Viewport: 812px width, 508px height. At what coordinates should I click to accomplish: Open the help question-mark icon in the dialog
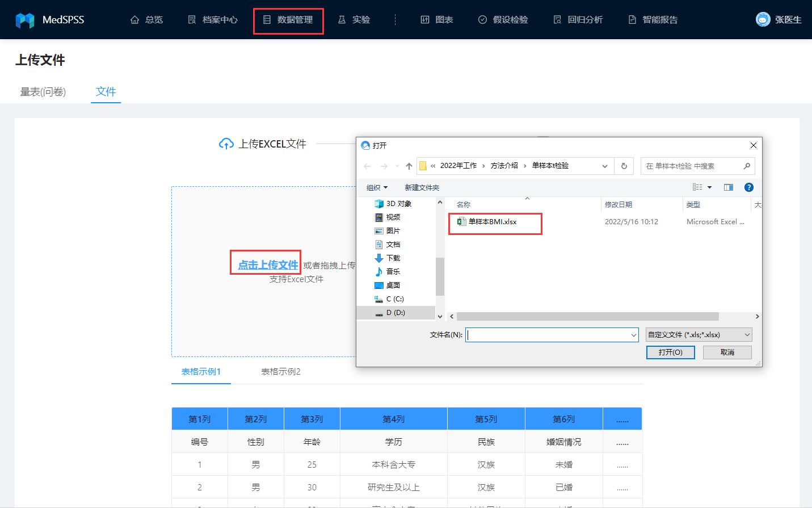click(749, 187)
